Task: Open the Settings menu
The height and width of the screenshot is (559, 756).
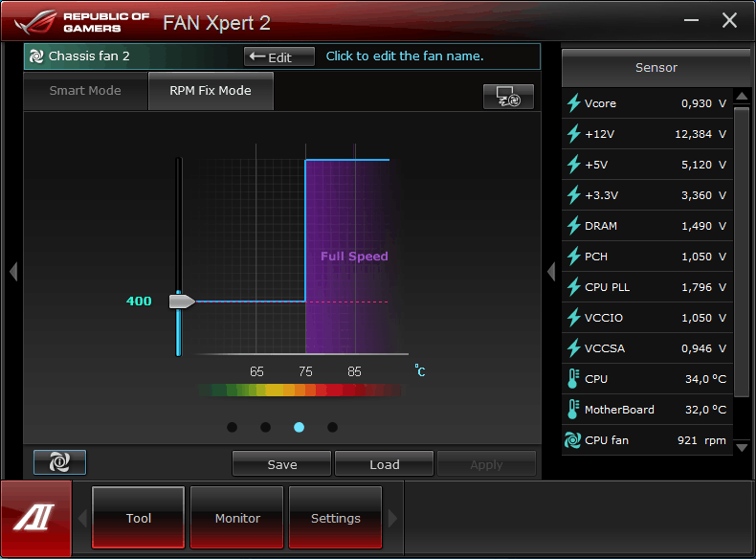Action: point(336,518)
